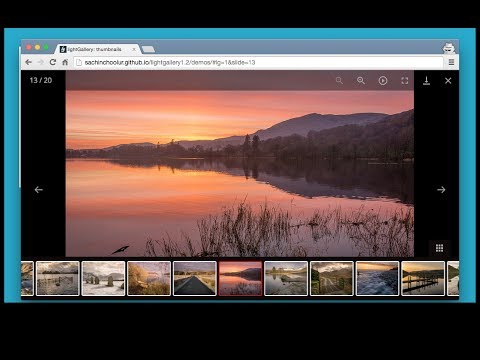
Task: Open the flooded fence lake thumbnail
Action: 58,279
